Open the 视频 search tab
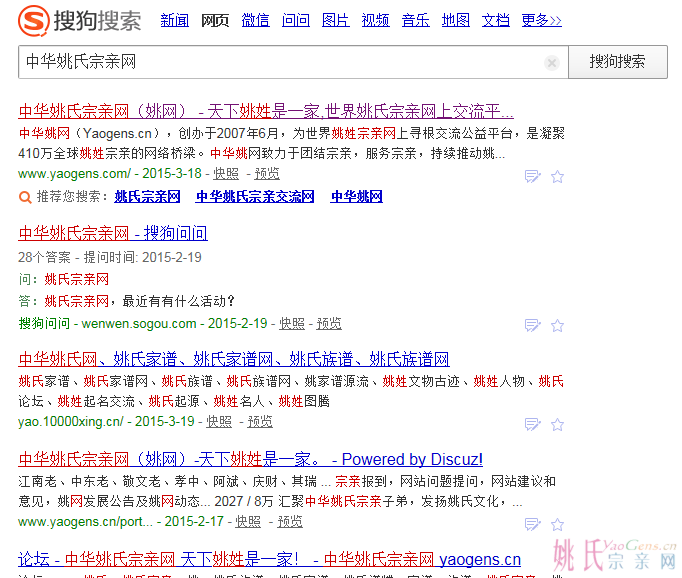This screenshot has width=682, height=578. click(x=375, y=20)
